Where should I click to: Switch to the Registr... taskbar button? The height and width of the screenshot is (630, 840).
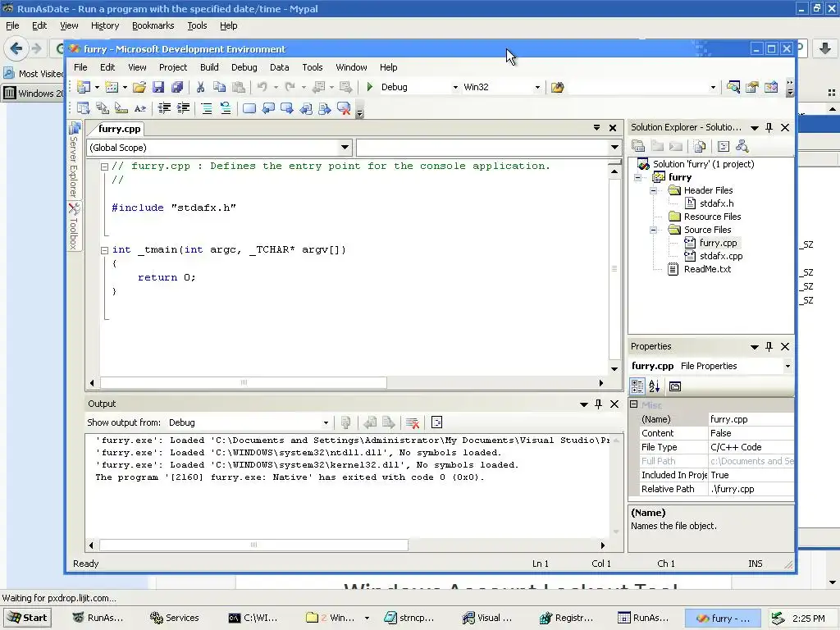(567, 618)
